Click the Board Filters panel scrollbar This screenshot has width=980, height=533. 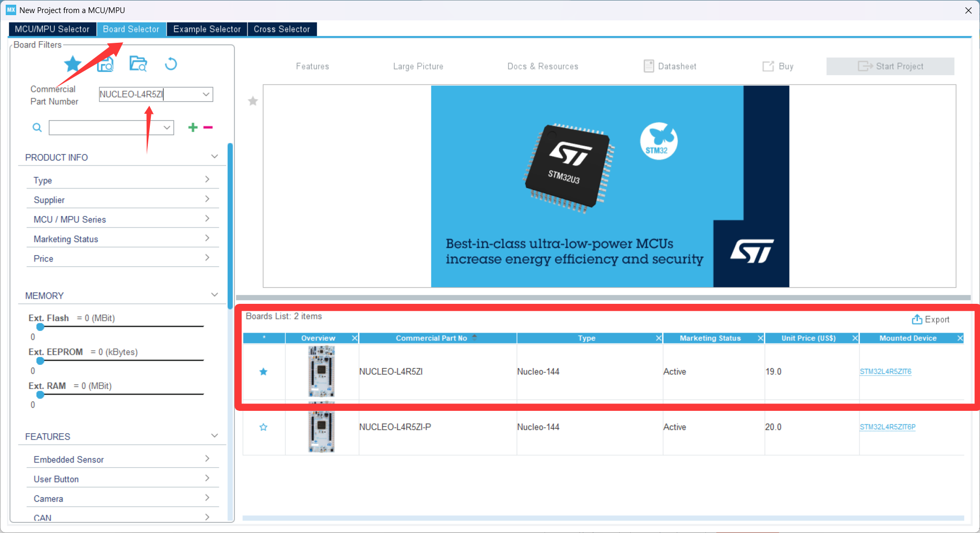(230, 226)
